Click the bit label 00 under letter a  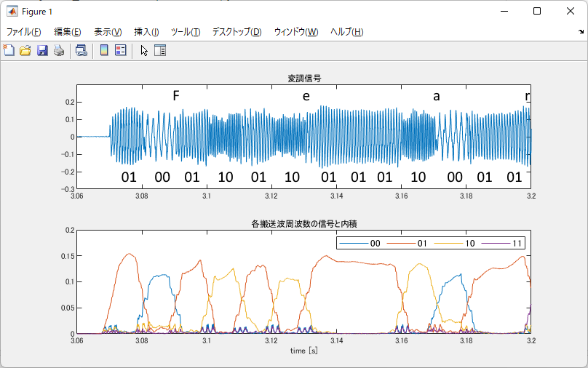coord(455,177)
